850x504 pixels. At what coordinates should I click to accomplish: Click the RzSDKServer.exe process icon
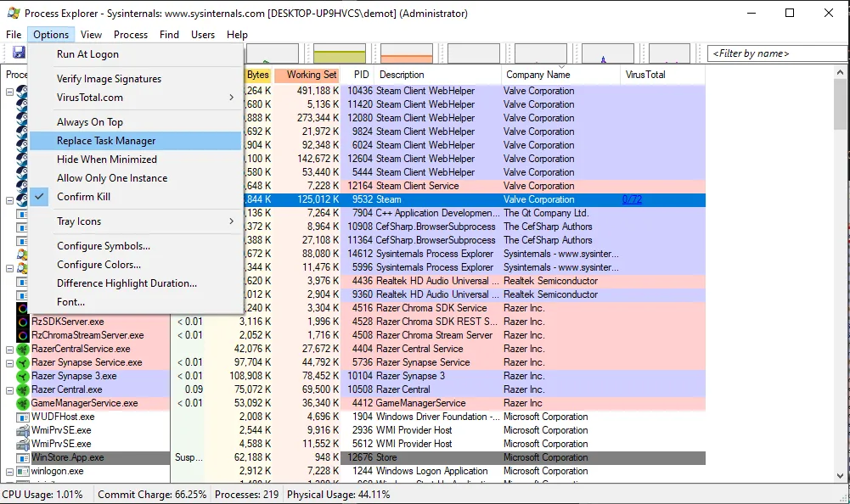click(22, 322)
